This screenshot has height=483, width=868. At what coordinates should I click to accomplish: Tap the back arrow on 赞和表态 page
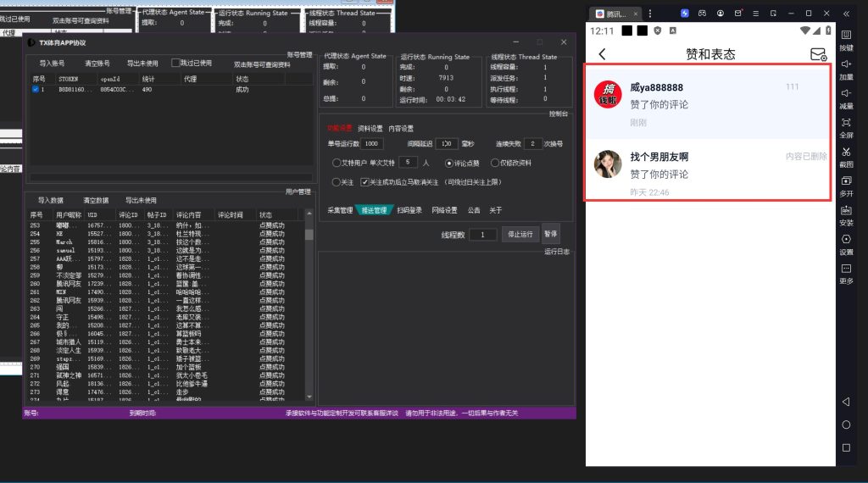(x=602, y=54)
